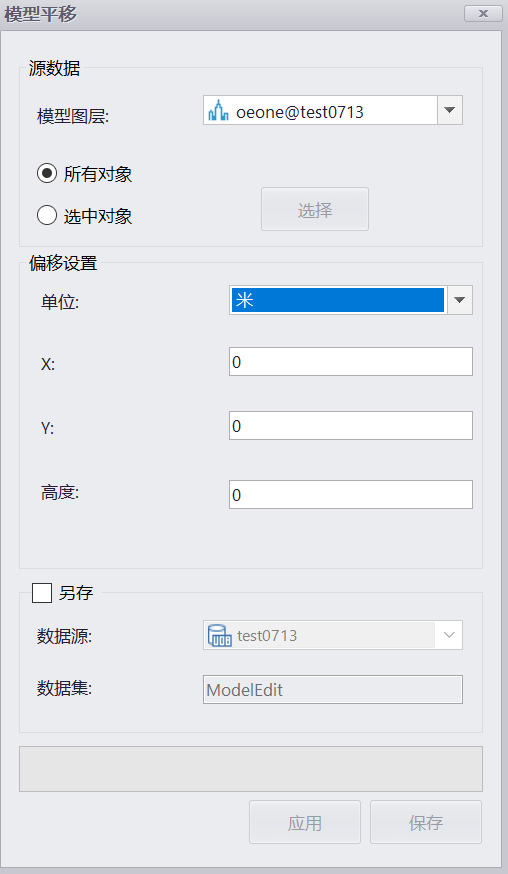The width and height of the screenshot is (508, 874).
Task: Focus the Y offset input field
Action: click(351, 425)
